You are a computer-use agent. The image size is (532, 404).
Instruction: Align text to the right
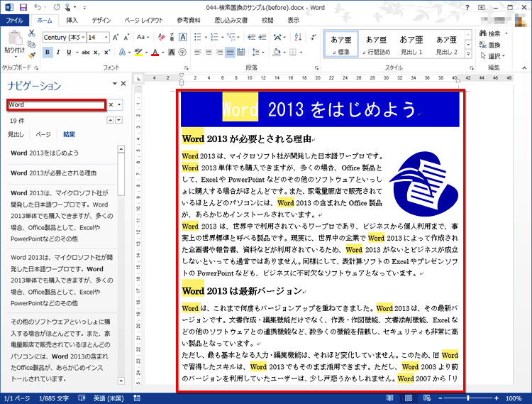(219, 53)
